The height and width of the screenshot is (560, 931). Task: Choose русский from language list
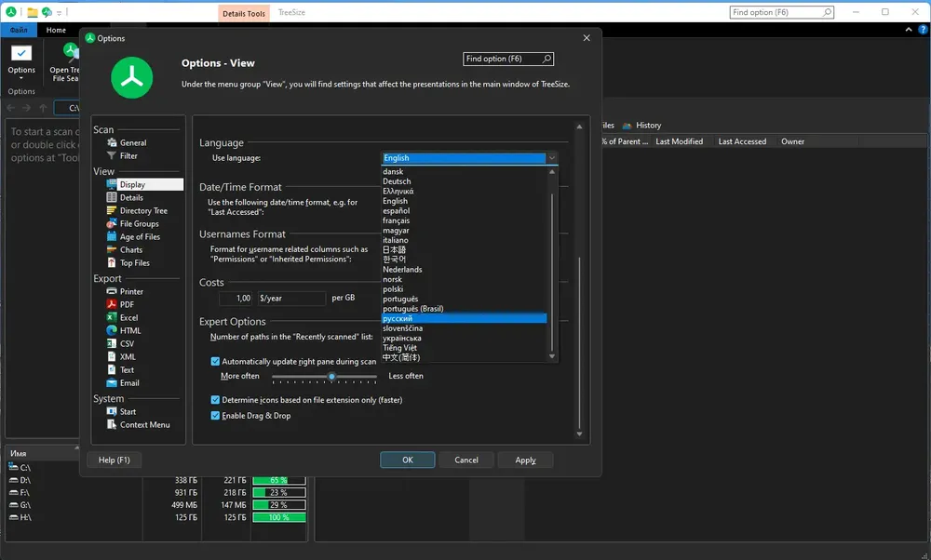pos(464,318)
